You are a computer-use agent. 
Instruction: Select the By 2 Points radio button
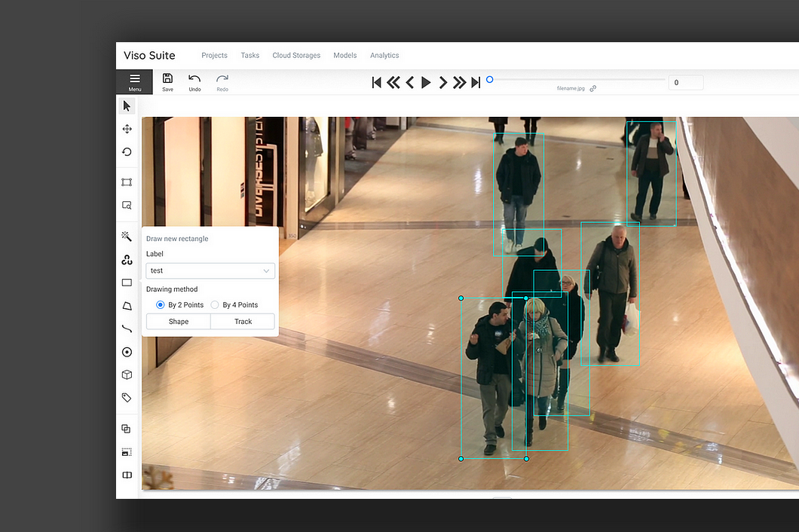click(160, 304)
